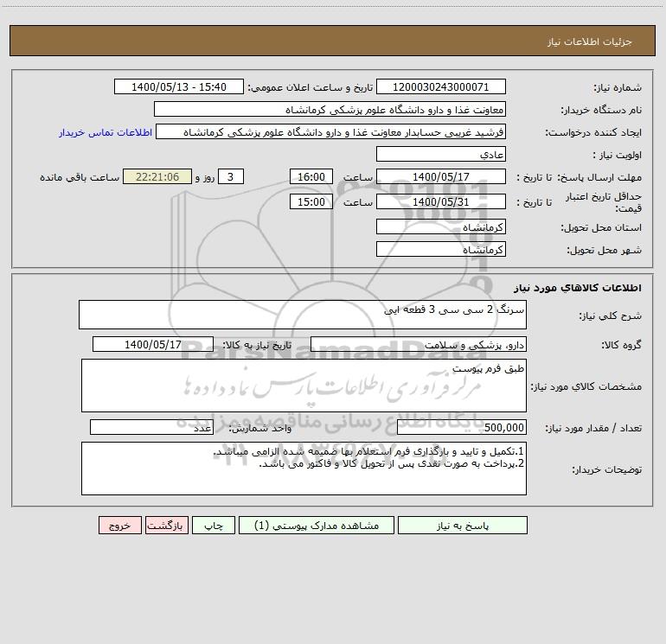Image resolution: width=666 pixels, height=644 pixels.
Task: Click the countdown timer 22:21:06
Action: click(x=157, y=176)
